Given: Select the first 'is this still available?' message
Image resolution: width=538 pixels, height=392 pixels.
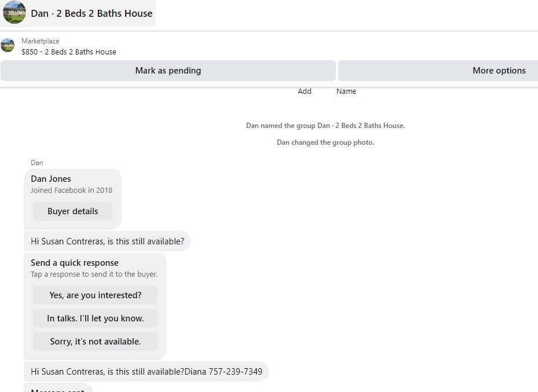Looking at the screenshot, I should pyautogui.click(x=107, y=241).
